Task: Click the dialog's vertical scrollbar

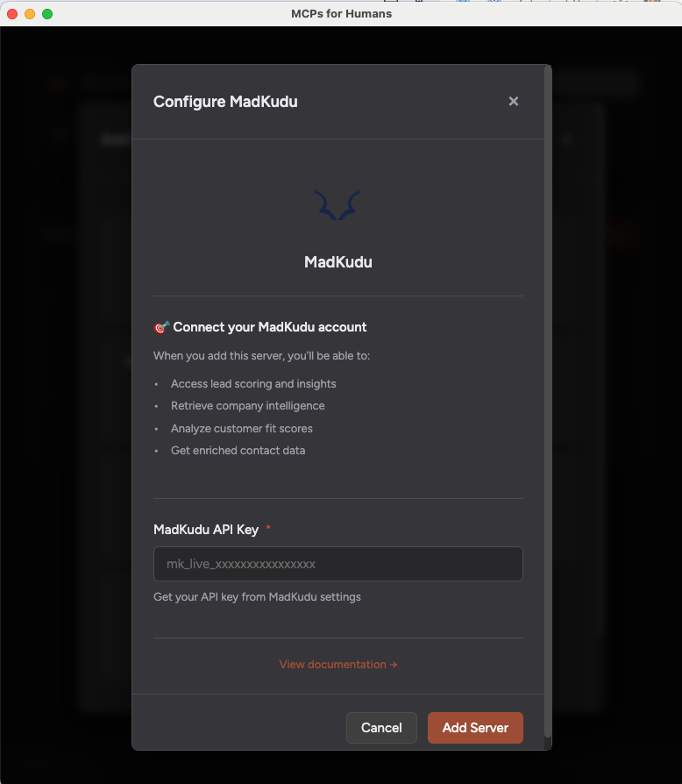Action: point(548,395)
